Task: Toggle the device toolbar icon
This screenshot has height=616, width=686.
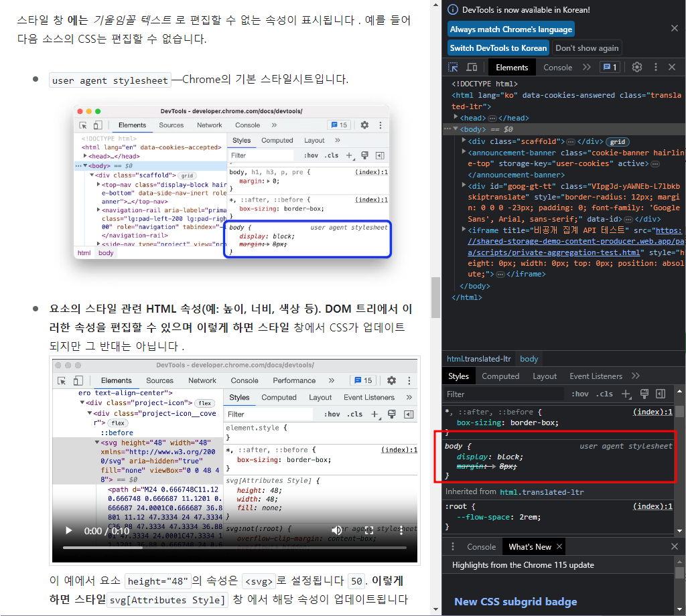Action: 472,68
